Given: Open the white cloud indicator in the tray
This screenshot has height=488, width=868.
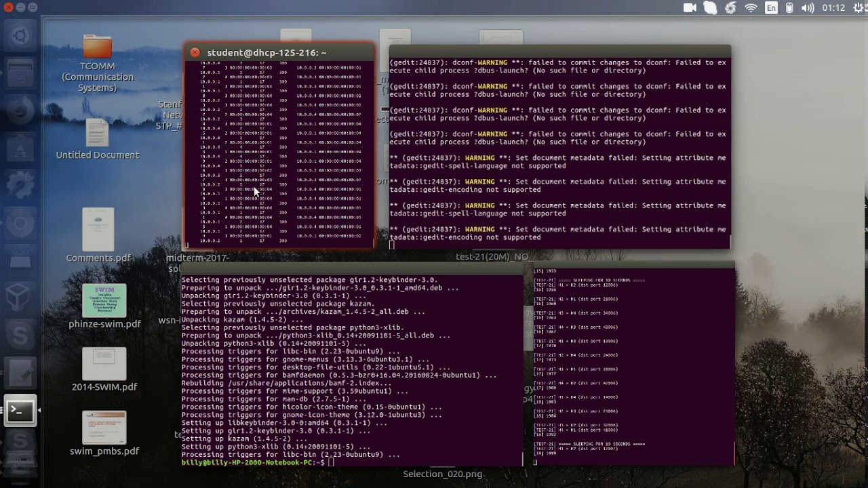Looking at the screenshot, I should 710,8.
